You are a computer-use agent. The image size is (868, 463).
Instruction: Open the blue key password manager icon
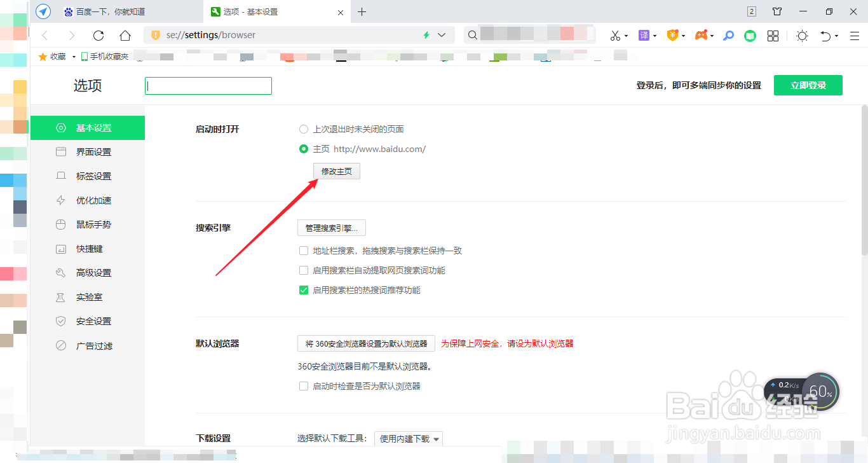[728, 36]
